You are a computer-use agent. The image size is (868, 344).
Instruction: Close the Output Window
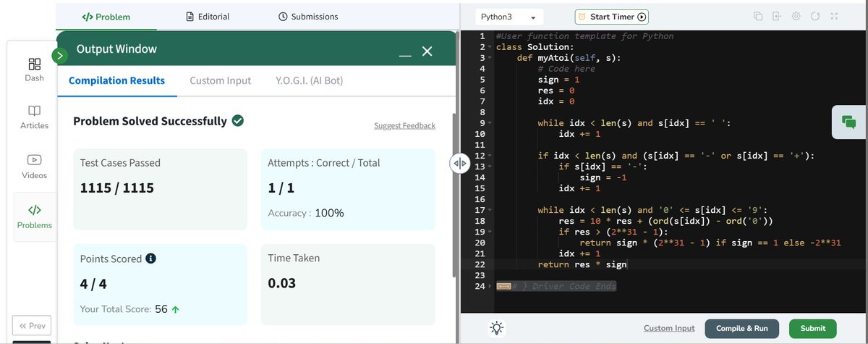coord(427,51)
